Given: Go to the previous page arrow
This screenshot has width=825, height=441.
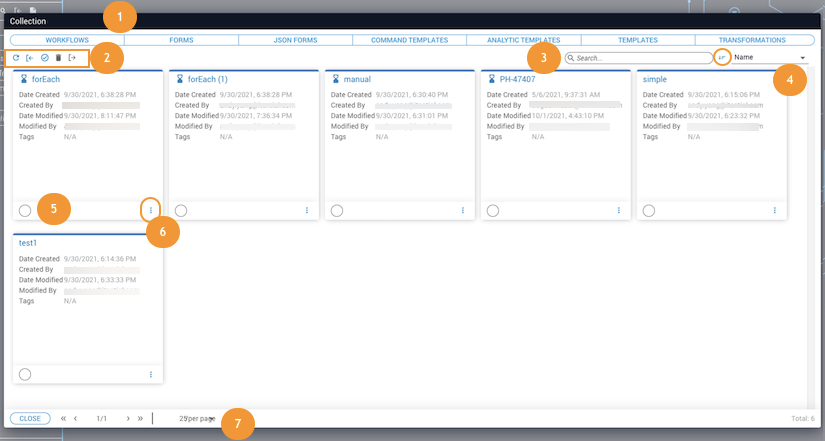Looking at the screenshot, I should (x=76, y=418).
